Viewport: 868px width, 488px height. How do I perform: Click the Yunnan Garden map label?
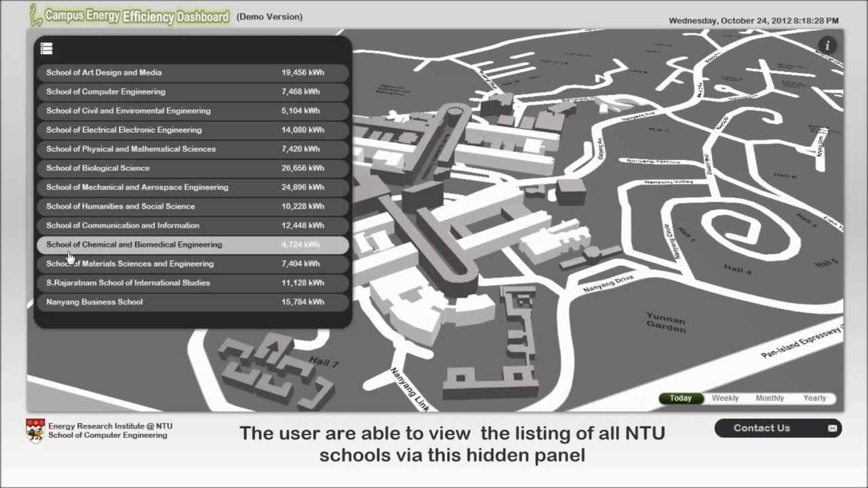(666, 322)
